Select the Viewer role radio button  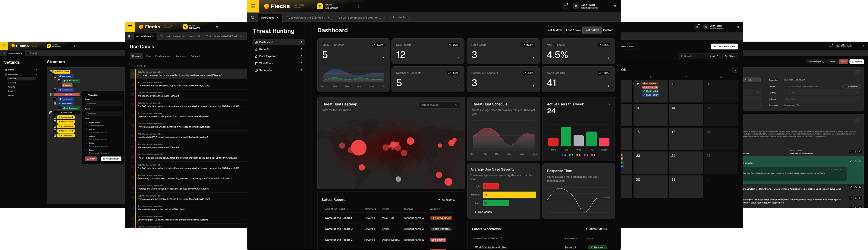pos(86,136)
